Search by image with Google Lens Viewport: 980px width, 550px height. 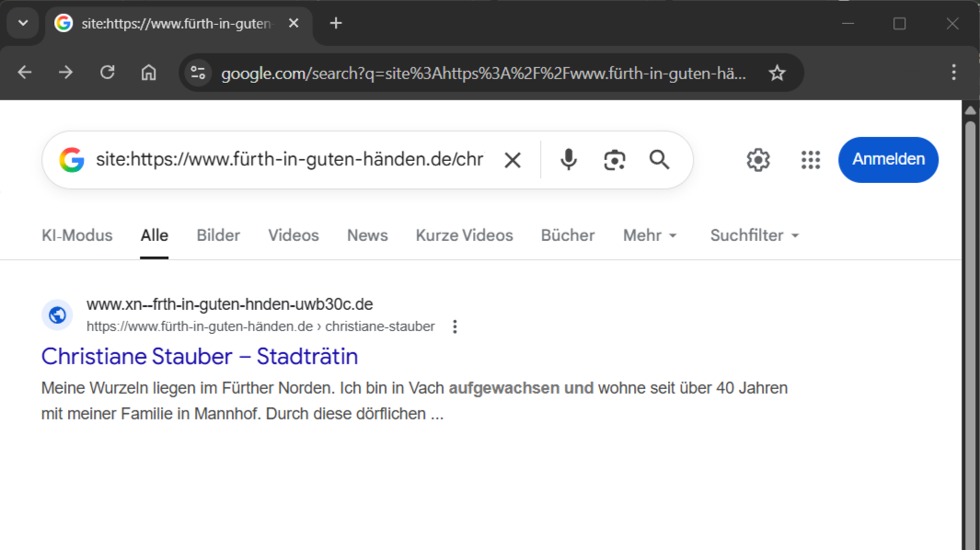(x=615, y=160)
